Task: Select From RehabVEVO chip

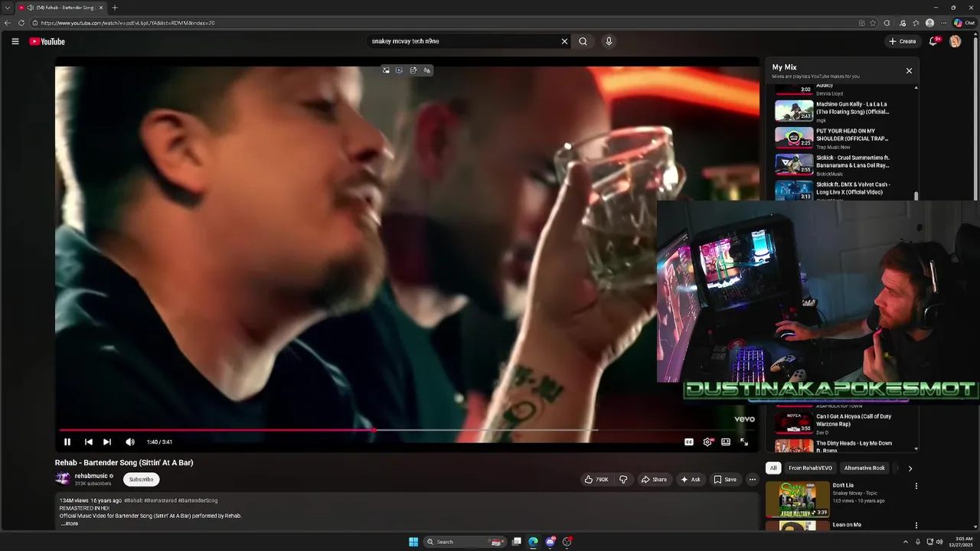Action: click(x=810, y=468)
